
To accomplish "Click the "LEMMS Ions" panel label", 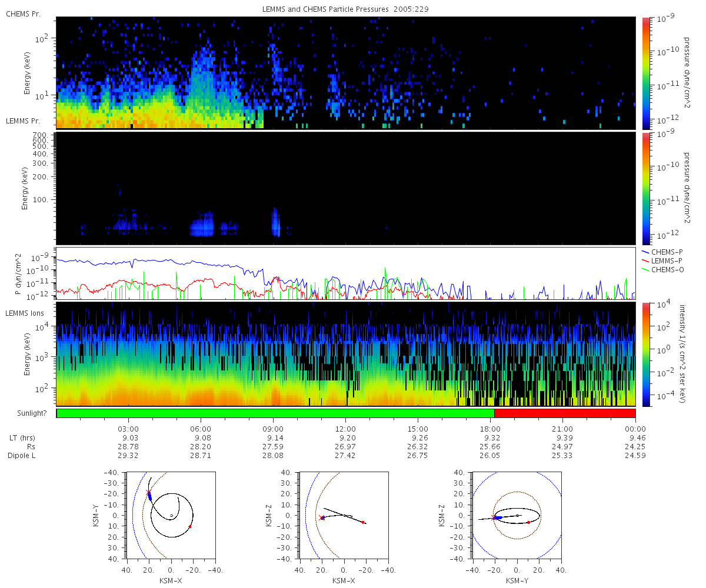I will point(25,312).
